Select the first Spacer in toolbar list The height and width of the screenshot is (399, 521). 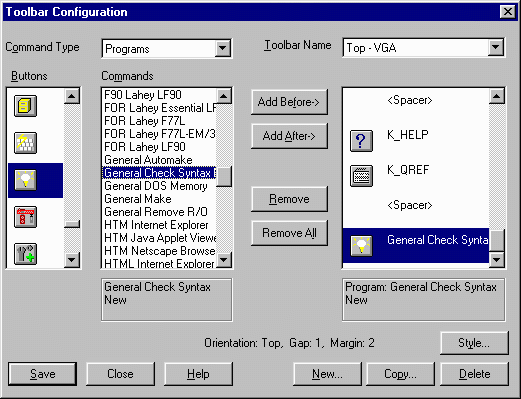[410, 100]
